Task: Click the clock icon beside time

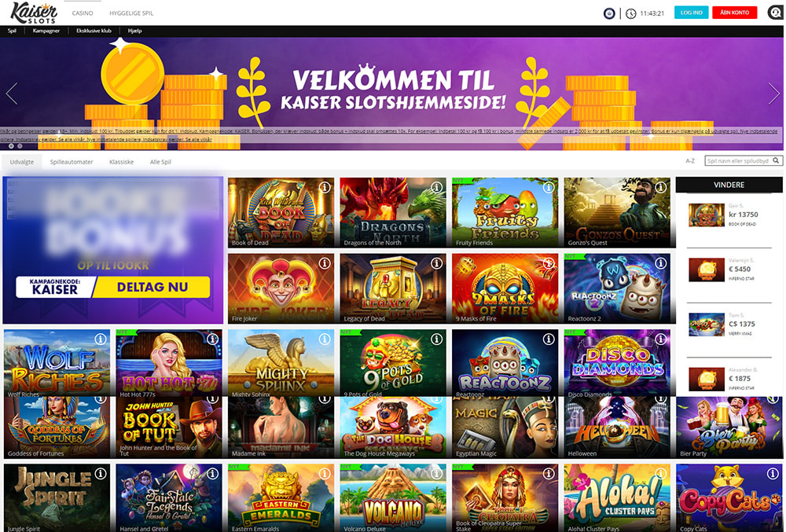Action: tap(630, 13)
